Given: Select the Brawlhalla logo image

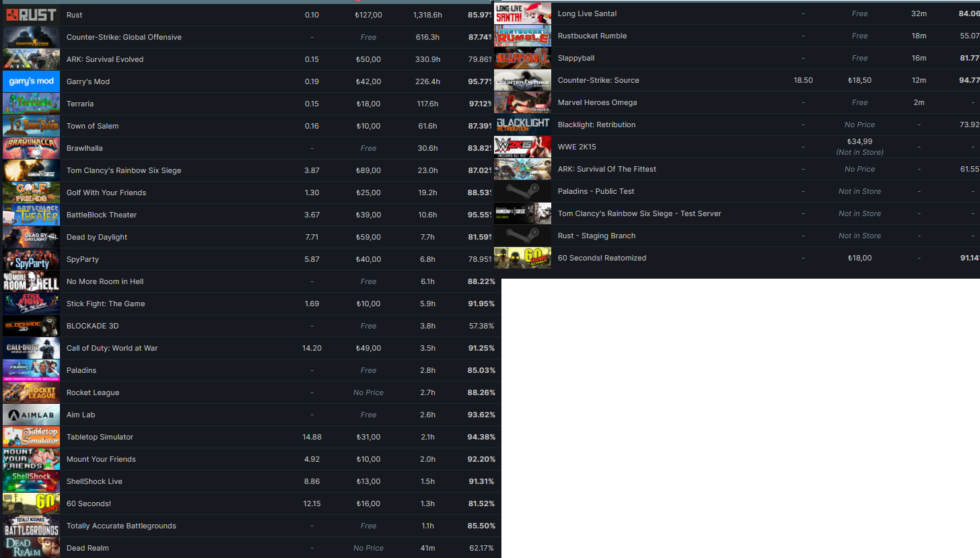Looking at the screenshot, I should pos(31,148).
